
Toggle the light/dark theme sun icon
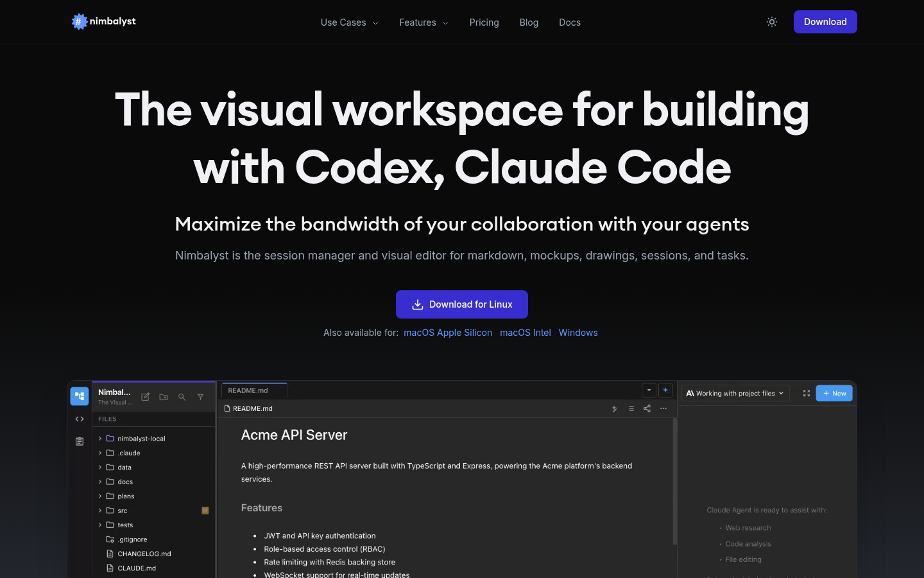pyautogui.click(x=772, y=22)
